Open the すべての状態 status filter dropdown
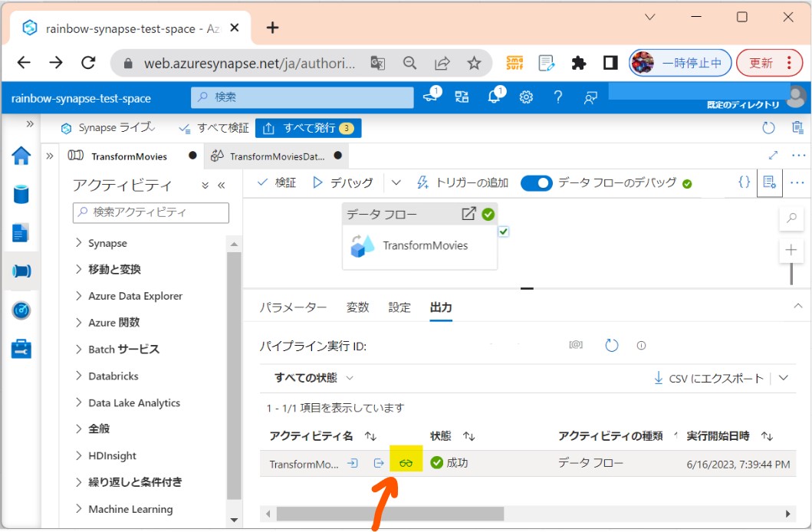 point(314,378)
